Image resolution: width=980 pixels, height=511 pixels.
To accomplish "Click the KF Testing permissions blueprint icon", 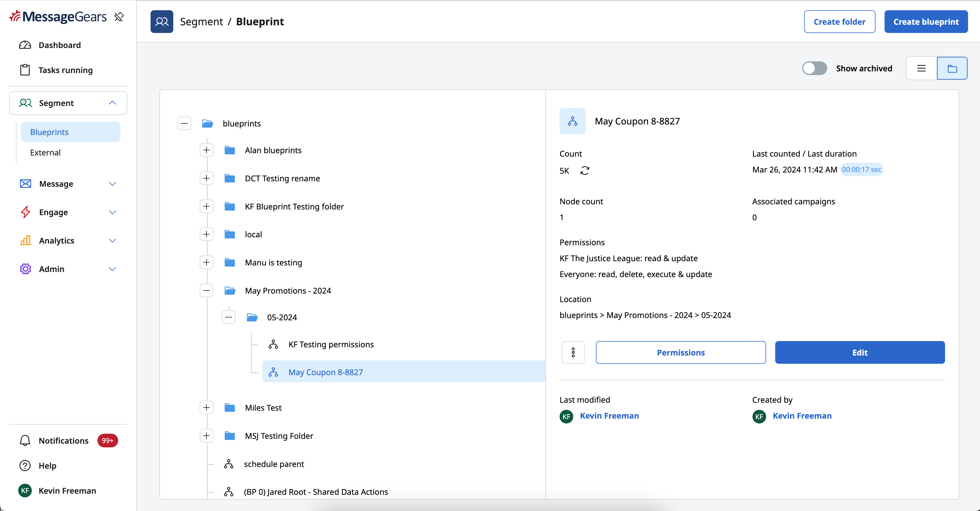I will (x=273, y=344).
